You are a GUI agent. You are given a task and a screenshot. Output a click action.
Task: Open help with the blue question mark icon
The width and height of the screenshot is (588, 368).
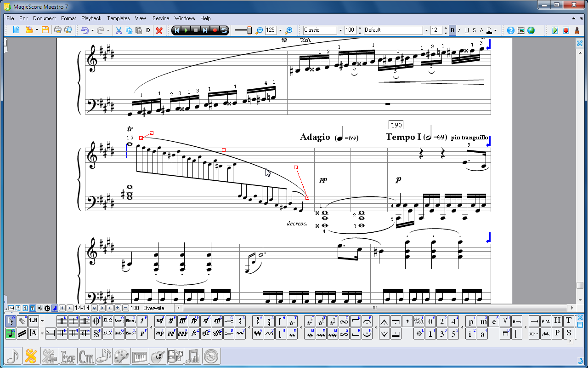pyautogui.click(x=511, y=30)
